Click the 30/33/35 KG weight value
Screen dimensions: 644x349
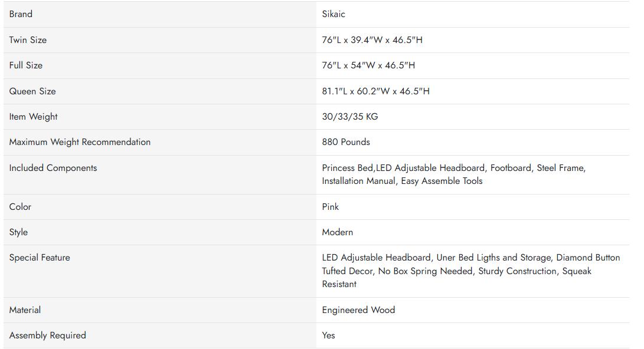349,117
